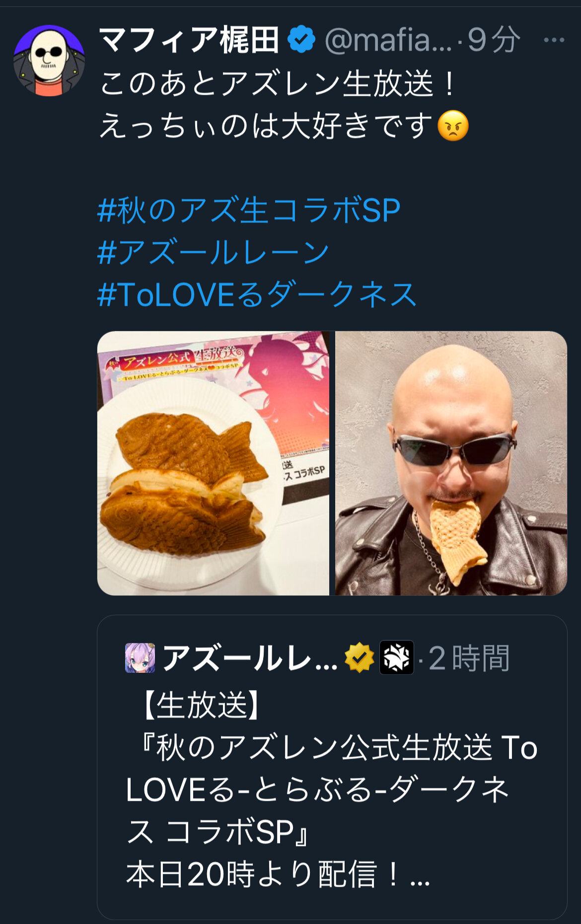This screenshot has width=581, height=924.
Task: Tap the quoted tweet's anime avatar
Action: coord(140,658)
